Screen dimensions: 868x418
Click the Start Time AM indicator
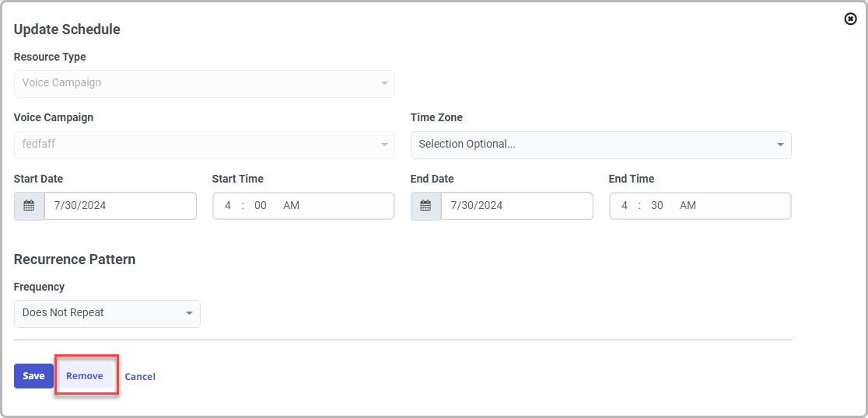tap(291, 206)
